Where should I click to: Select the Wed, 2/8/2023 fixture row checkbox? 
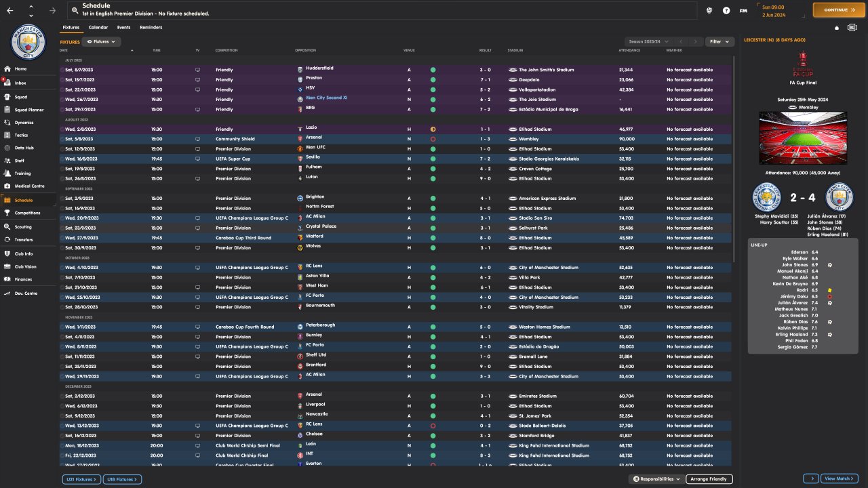point(62,129)
